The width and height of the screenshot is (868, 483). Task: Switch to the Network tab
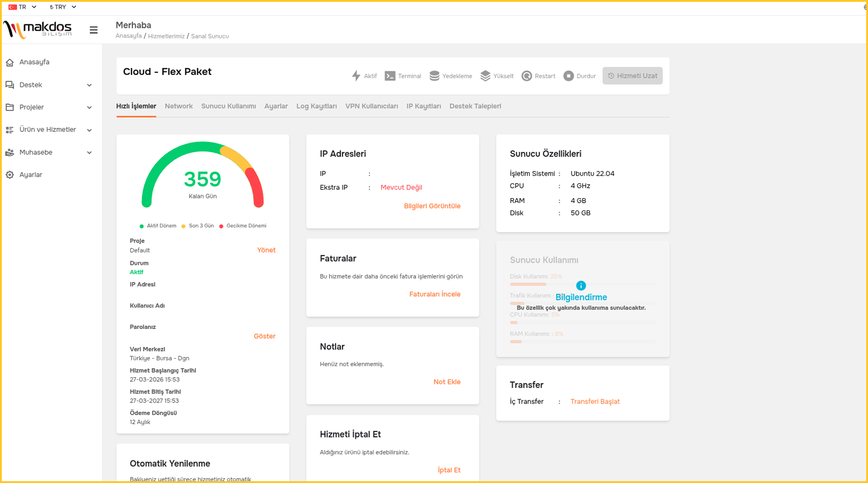coord(178,106)
